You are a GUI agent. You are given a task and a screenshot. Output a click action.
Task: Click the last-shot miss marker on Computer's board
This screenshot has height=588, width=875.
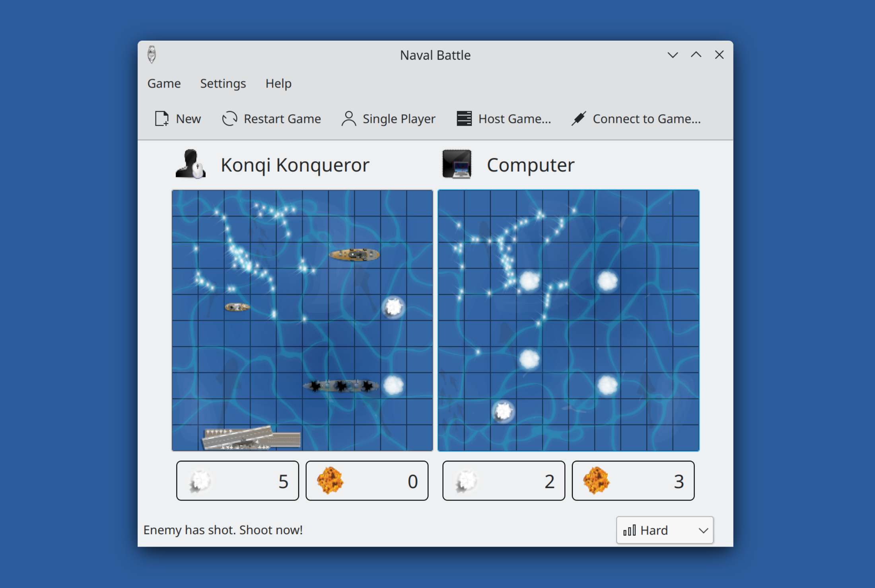tap(504, 411)
